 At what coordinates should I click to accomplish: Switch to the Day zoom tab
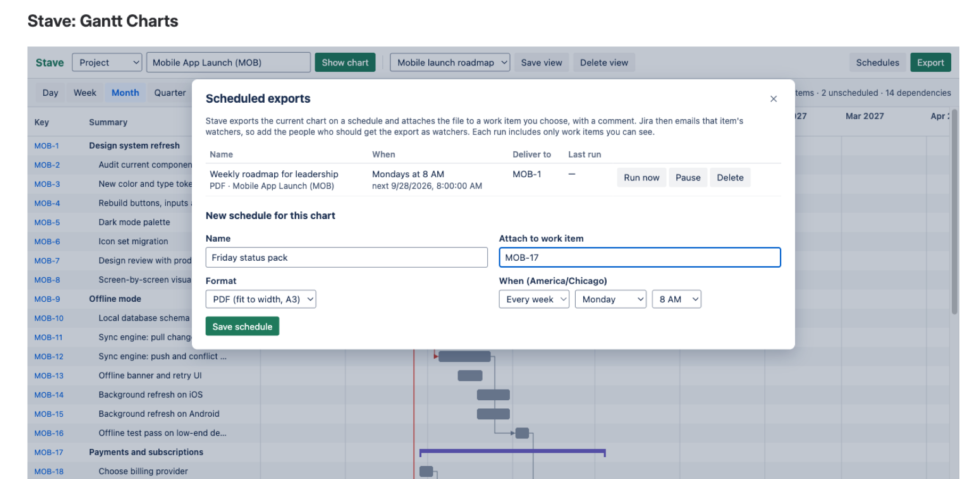51,93
